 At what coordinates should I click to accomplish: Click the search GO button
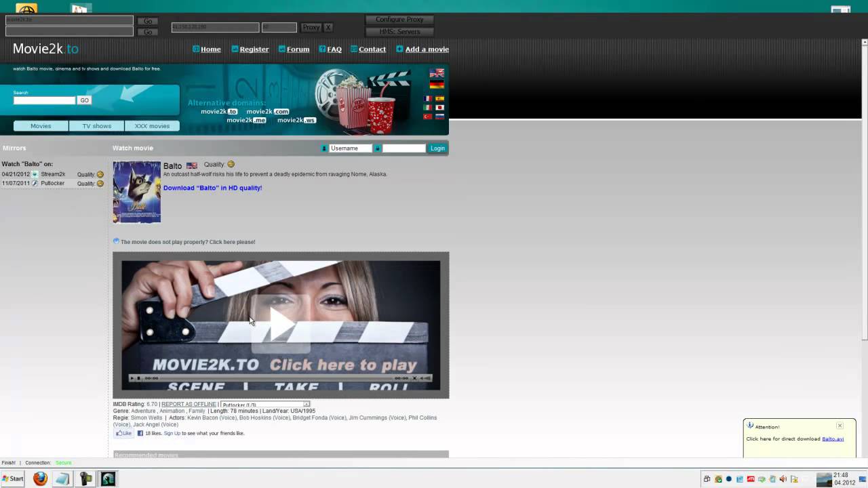pyautogui.click(x=84, y=100)
